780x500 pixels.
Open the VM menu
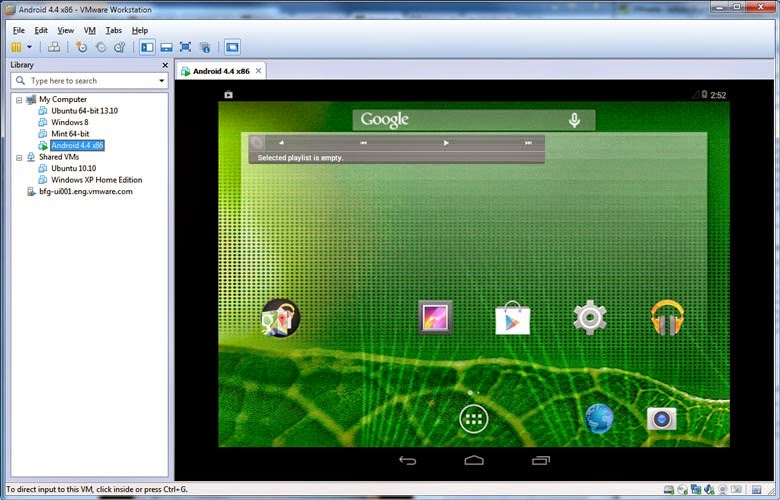pyautogui.click(x=90, y=30)
